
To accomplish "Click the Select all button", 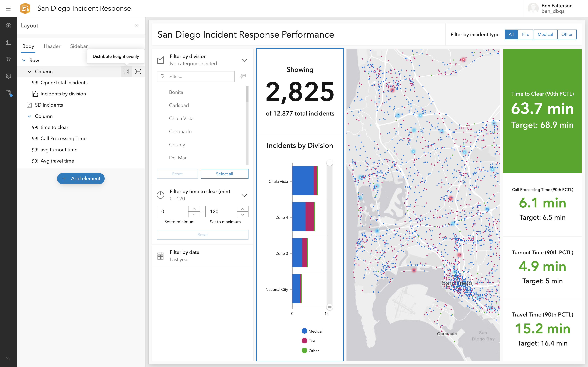I will pos(224,174).
